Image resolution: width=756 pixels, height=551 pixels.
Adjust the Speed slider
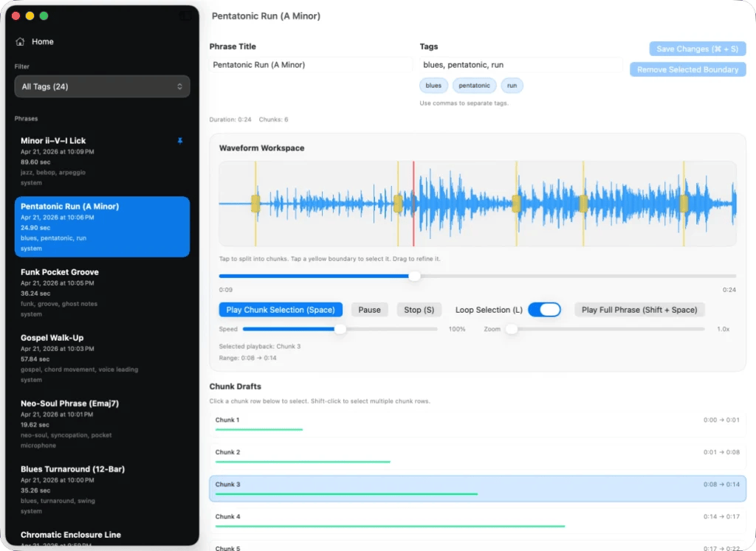pos(340,330)
